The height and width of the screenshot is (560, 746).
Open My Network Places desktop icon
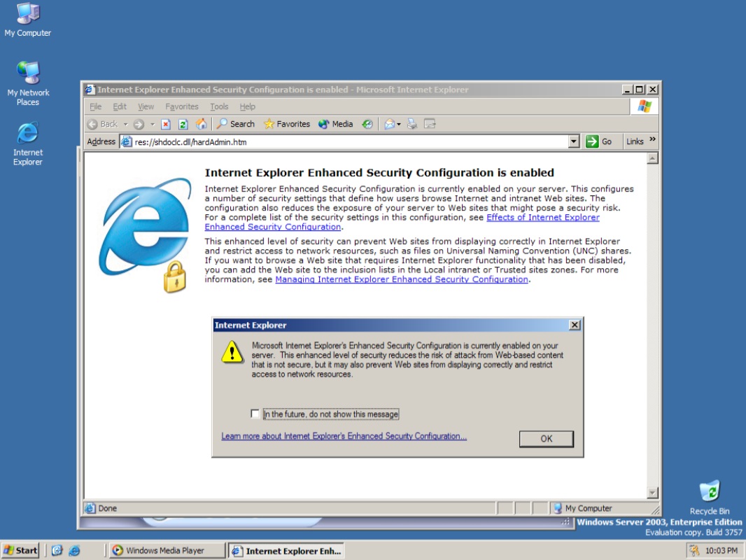pyautogui.click(x=28, y=83)
